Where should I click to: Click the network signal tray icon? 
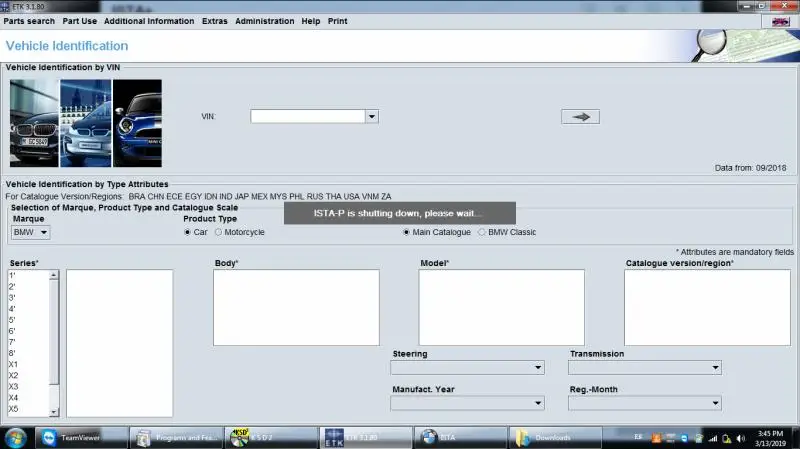713,438
